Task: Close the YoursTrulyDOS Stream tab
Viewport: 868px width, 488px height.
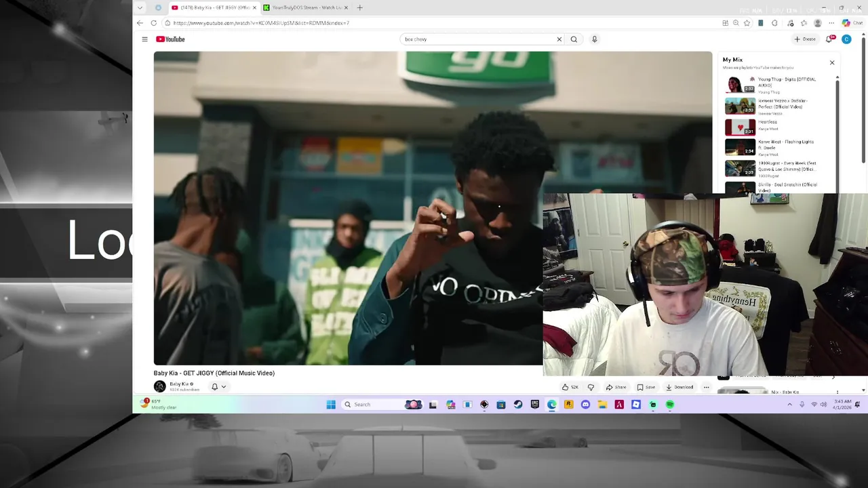Action: pyautogui.click(x=346, y=7)
